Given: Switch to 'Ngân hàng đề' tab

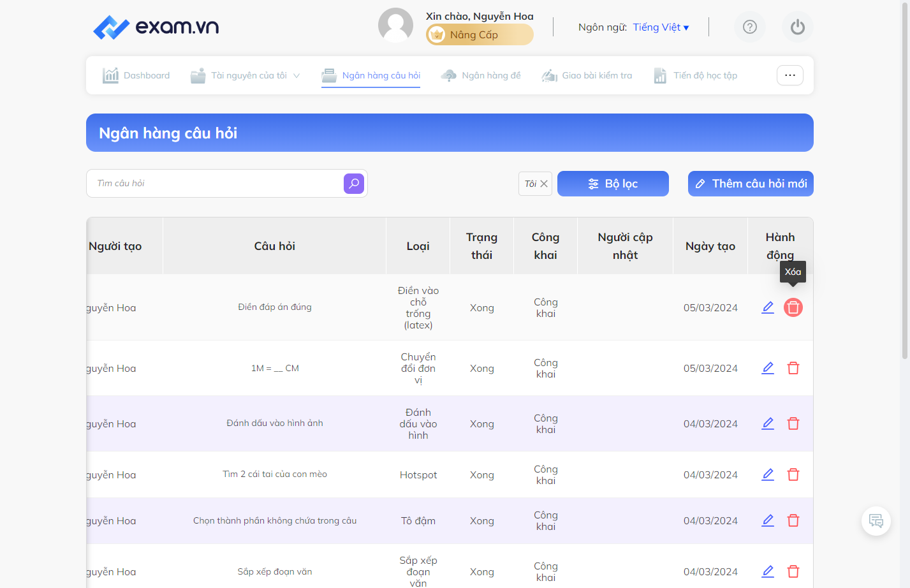Looking at the screenshot, I should point(481,75).
